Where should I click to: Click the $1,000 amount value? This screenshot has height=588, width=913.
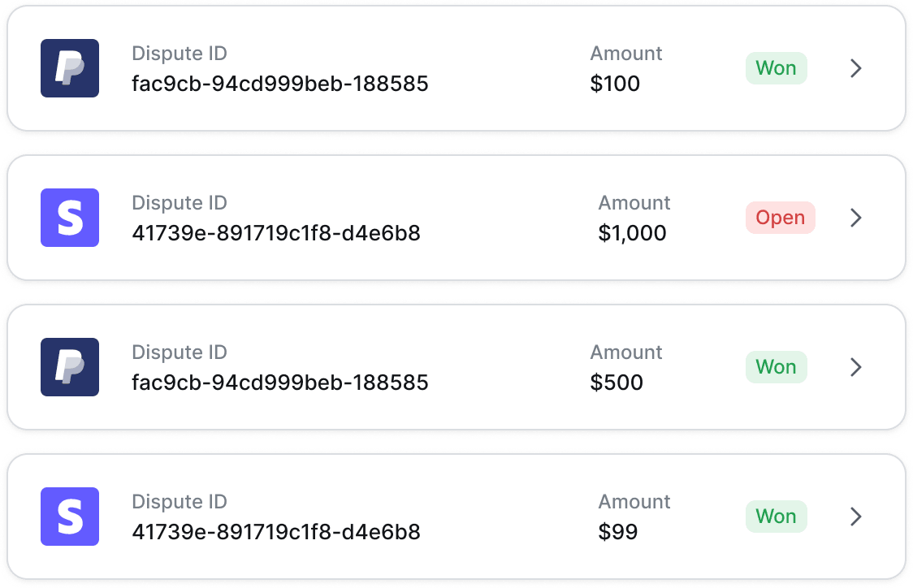632,233
